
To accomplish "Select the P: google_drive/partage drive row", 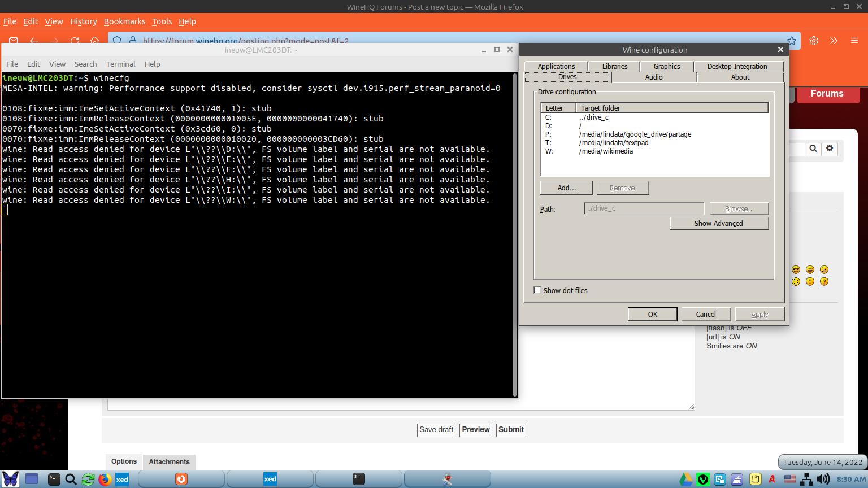I will tap(654, 134).
